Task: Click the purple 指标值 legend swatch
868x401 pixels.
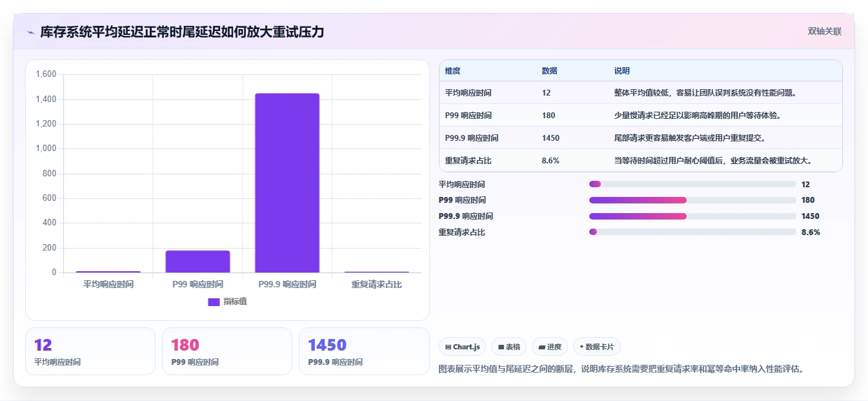Action: pyautogui.click(x=214, y=302)
